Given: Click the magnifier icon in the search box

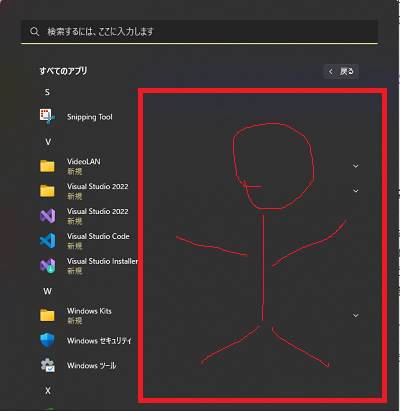Looking at the screenshot, I should coord(34,32).
